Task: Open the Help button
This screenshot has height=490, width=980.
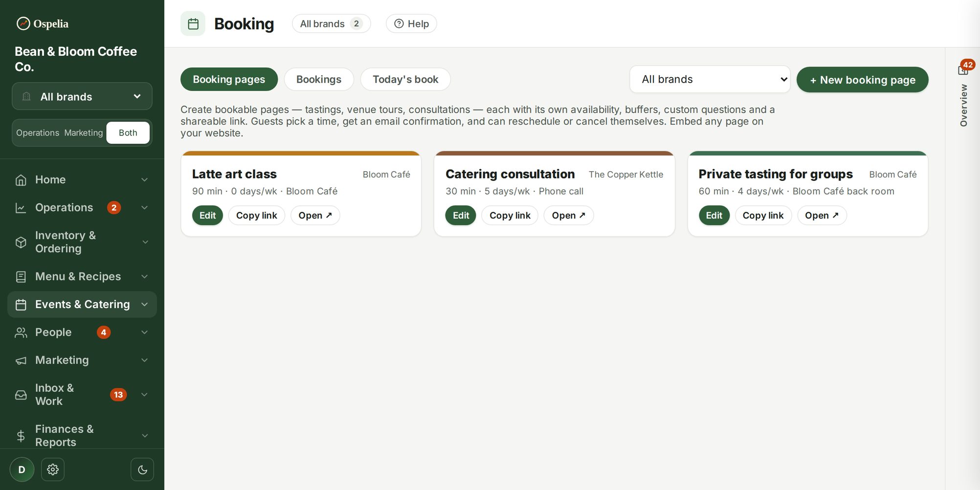Action: pos(411,23)
